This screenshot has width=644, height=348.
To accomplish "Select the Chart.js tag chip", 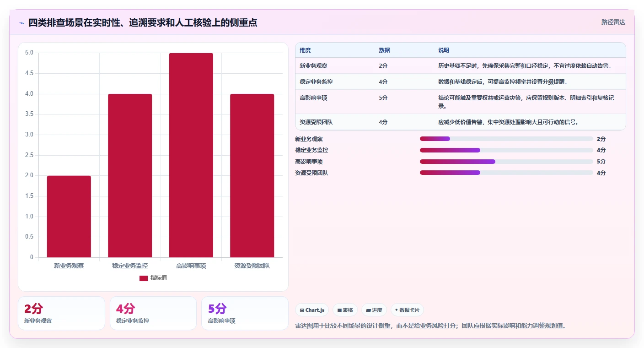I will [312, 310].
